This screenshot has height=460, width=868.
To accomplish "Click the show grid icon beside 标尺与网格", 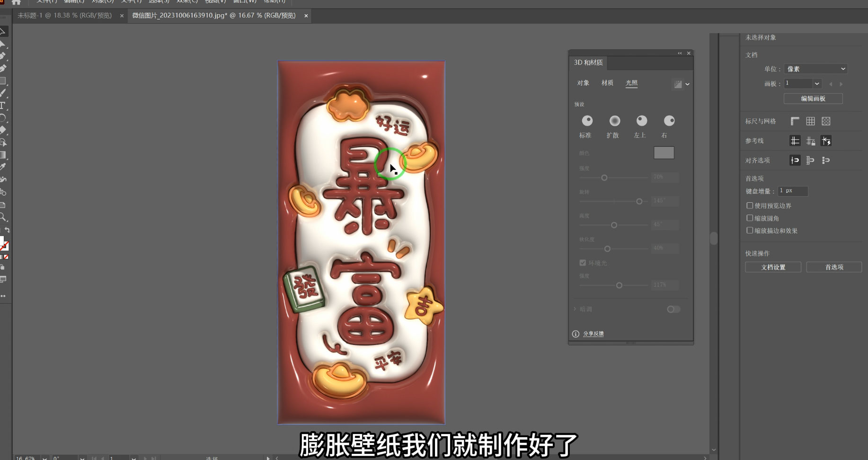I will 810,121.
